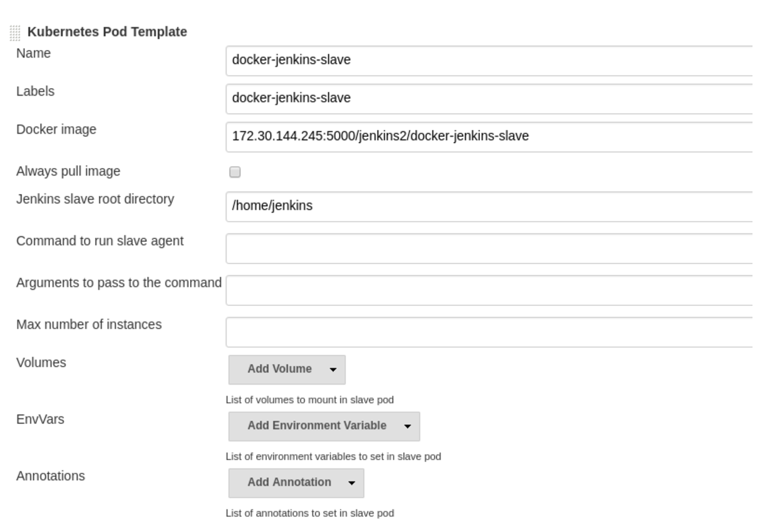Click the Kubernetes Pod Template heading
Screen dimensions: 760x532
click(x=107, y=32)
